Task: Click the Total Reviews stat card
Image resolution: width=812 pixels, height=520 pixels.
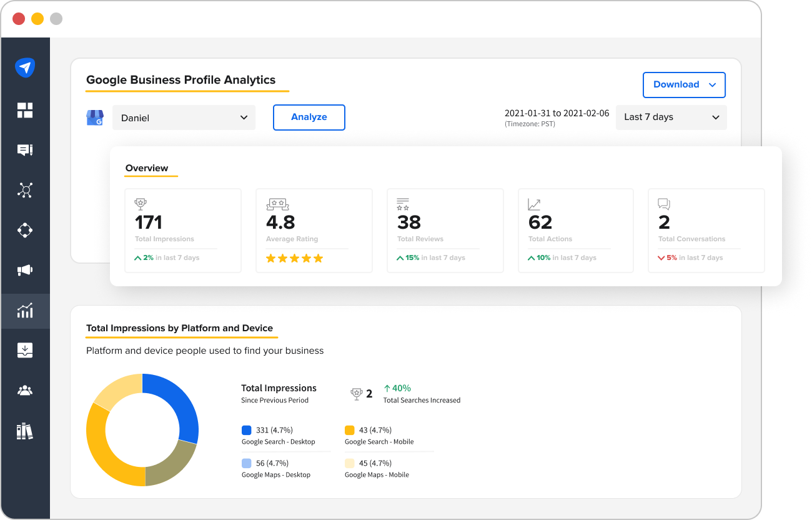Action: (x=445, y=230)
